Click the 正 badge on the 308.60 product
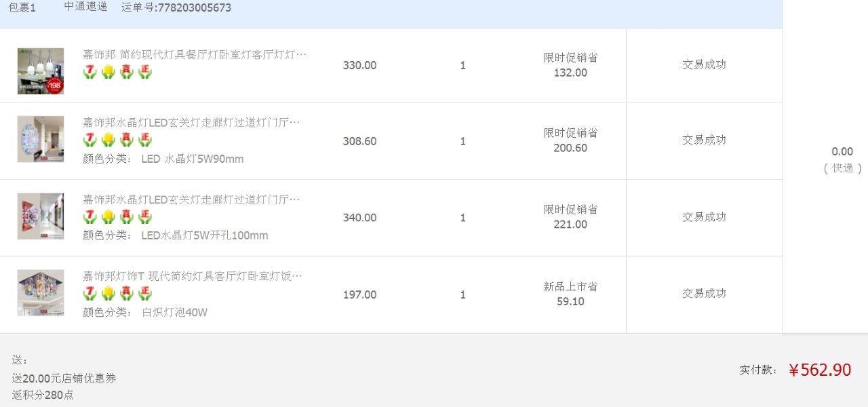This screenshot has height=407, width=868. (145, 140)
